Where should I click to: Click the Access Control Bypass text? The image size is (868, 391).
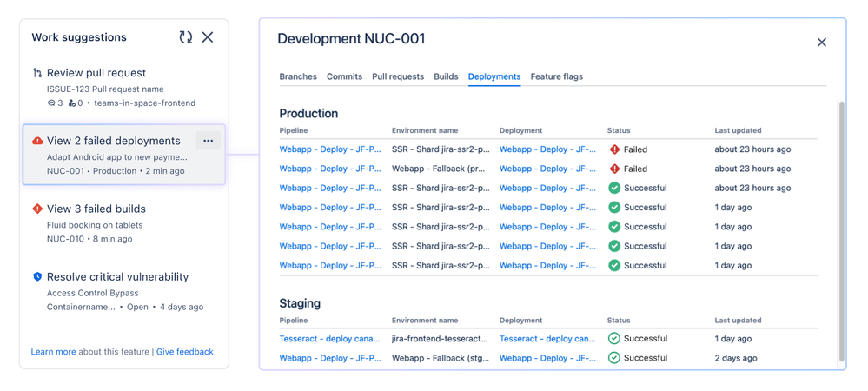click(92, 293)
